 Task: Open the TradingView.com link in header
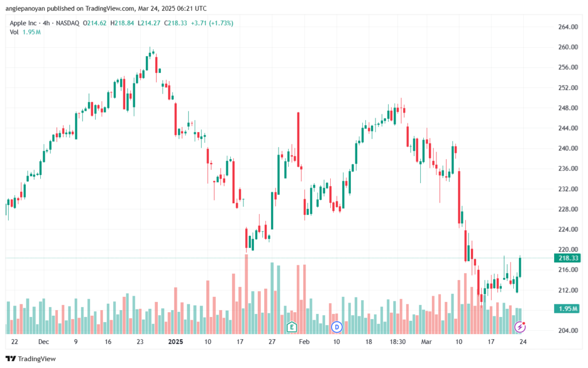(110, 8)
